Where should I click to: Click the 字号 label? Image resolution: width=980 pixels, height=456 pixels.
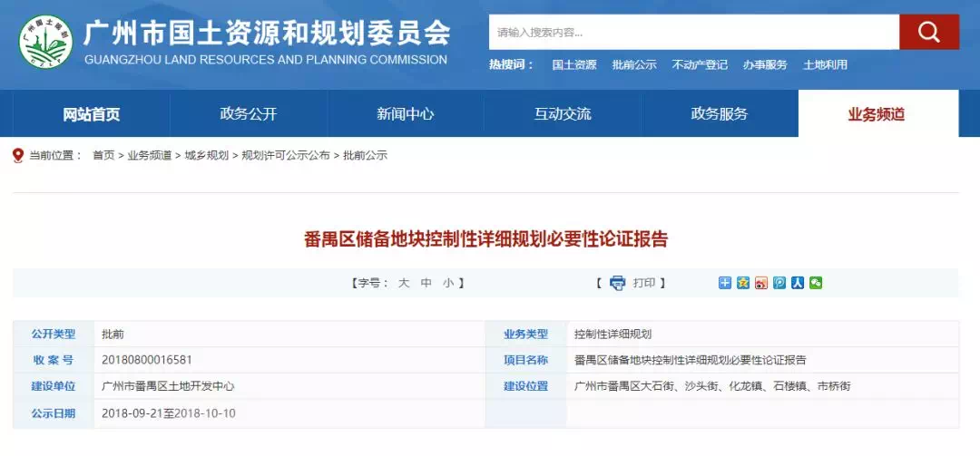(370, 283)
